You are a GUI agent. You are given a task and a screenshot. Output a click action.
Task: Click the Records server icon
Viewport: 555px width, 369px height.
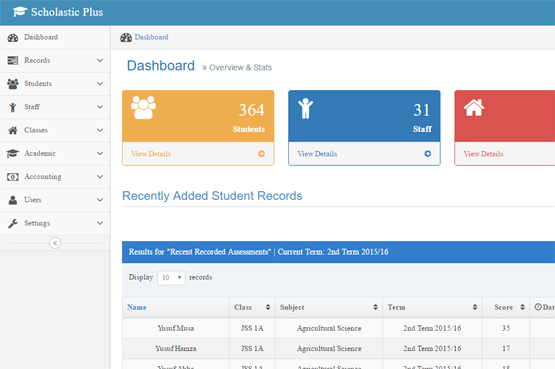click(13, 60)
